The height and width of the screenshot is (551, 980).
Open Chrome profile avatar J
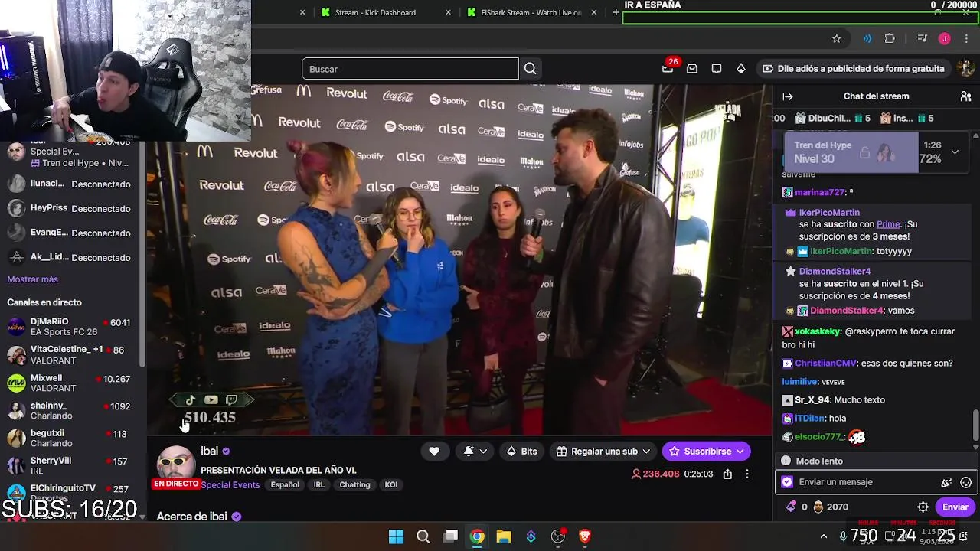coord(945,38)
